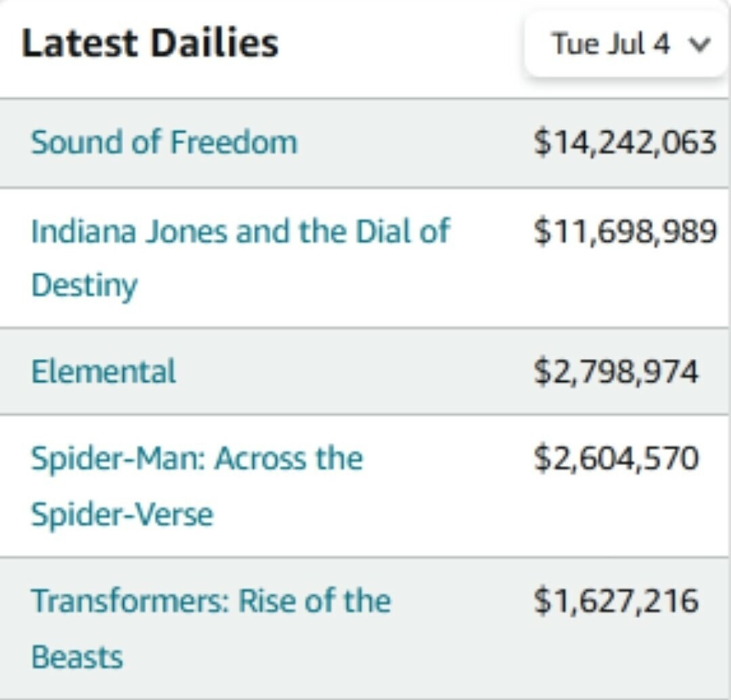Open Spider-Man: Across the Spider-Verse

tap(197, 458)
